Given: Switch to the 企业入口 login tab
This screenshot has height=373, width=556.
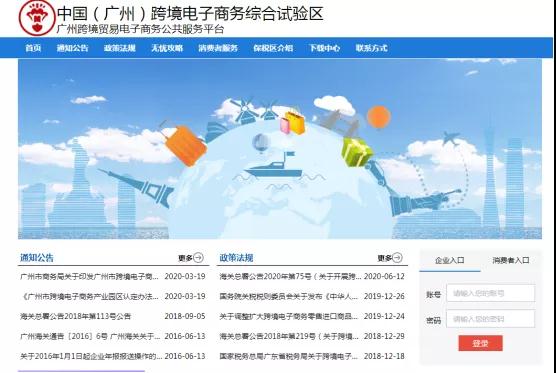Looking at the screenshot, I should pos(450,261).
